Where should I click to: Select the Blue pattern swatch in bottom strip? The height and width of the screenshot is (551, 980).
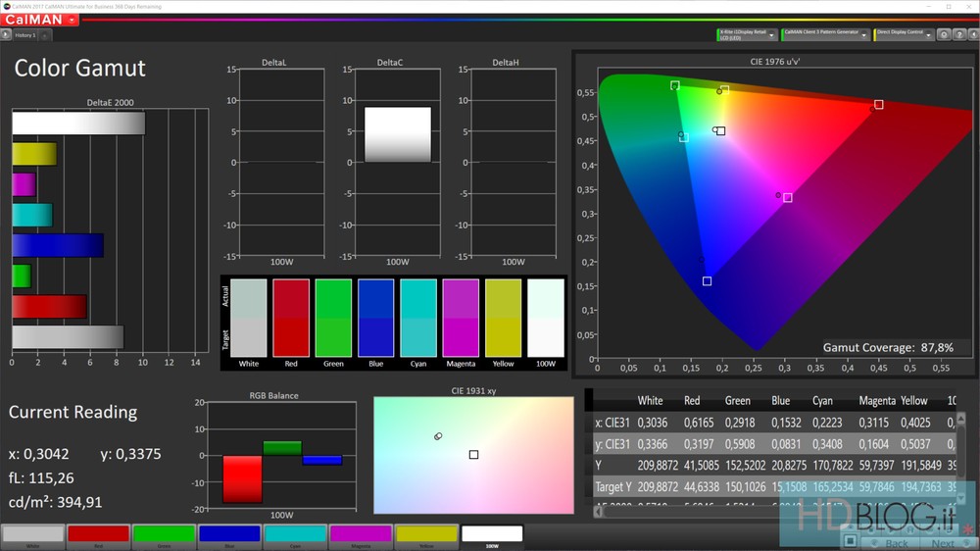pos(229,535)
